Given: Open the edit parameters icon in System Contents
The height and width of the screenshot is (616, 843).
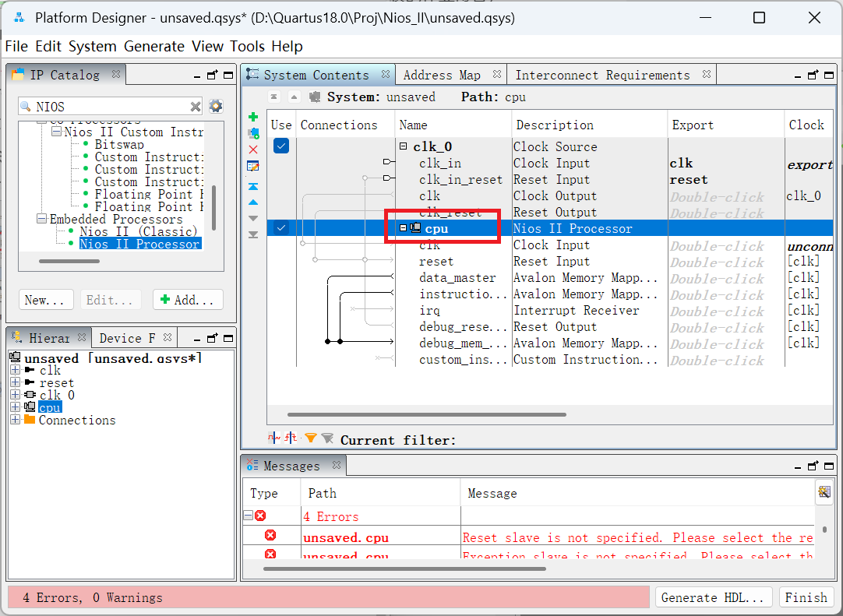Looking at the screenshot, I should coord(253,166).
